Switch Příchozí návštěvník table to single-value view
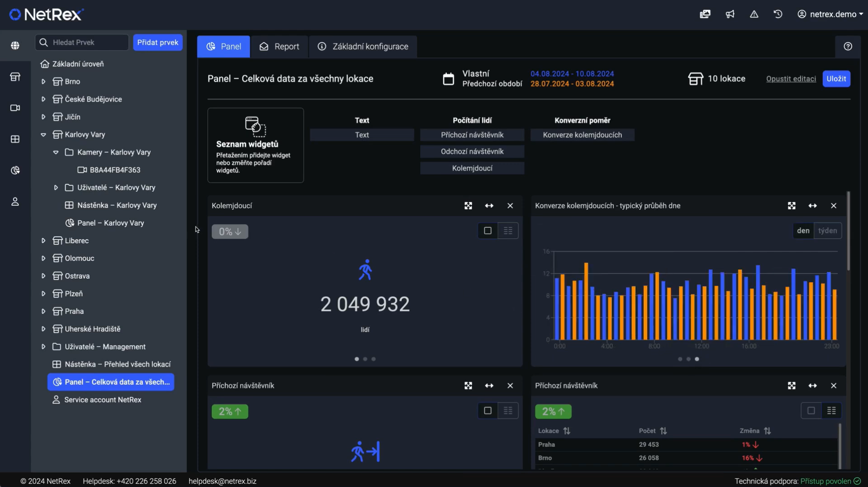Image resolution: width=868 pixels, height=487 pixels. pos(811,411)
